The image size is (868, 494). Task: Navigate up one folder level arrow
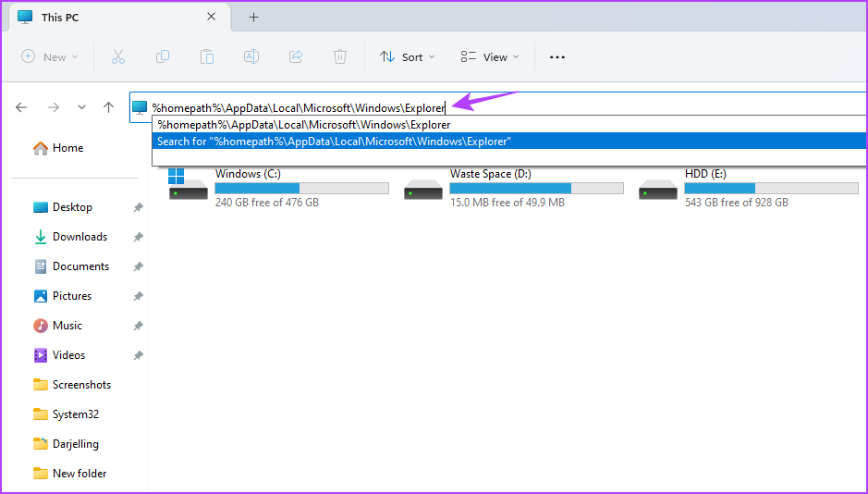pyautogui.click(x=108, y=107)
